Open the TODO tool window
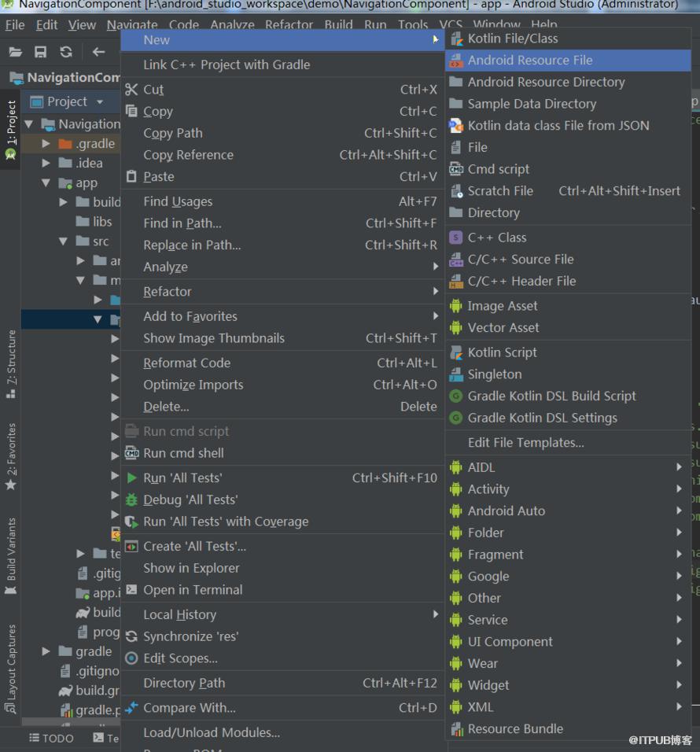 51,738
